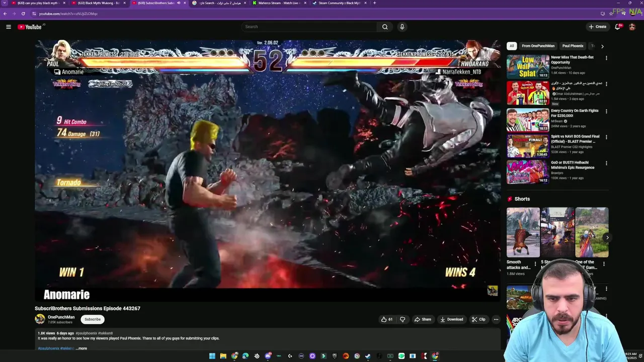Open Spirit vs NAVI BO5 thumbnail
Screen dimensions: 644x362
pyautogui.click(x=528, y=146)
